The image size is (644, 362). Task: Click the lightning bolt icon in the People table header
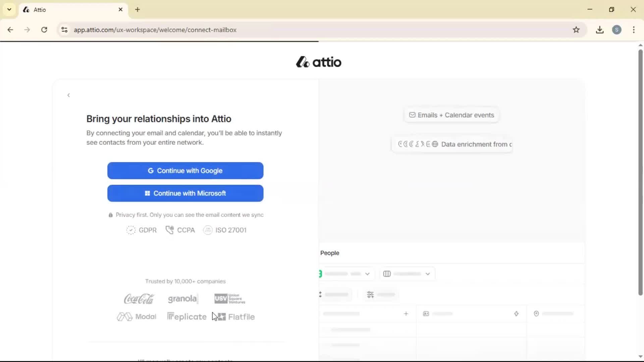(x=516, y=314)
